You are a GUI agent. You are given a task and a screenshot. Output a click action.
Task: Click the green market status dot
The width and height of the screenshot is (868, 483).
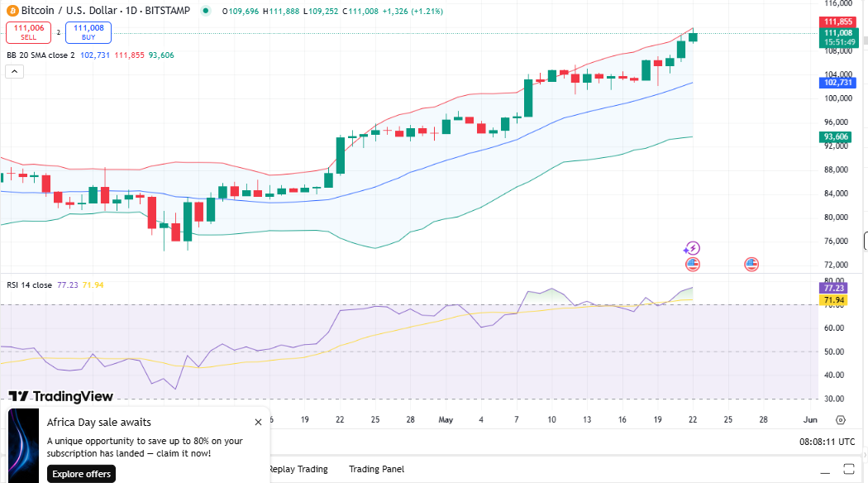206,11
